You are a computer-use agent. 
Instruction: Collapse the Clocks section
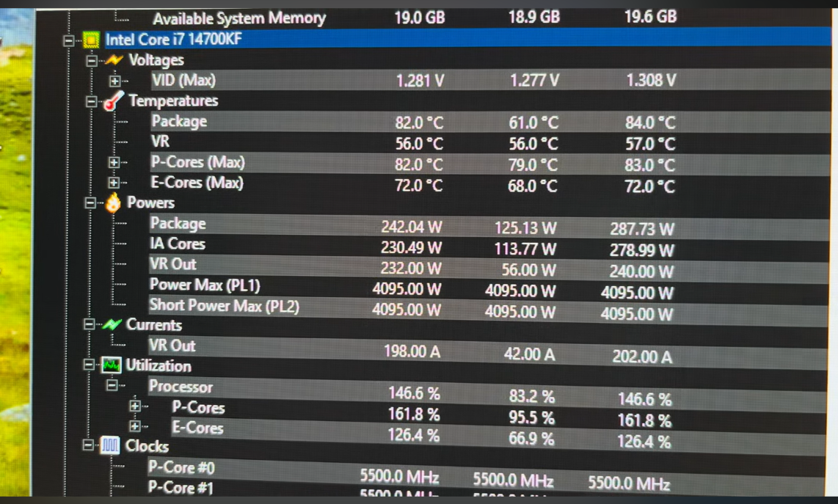pyautogui.click(x=88, y=445)
